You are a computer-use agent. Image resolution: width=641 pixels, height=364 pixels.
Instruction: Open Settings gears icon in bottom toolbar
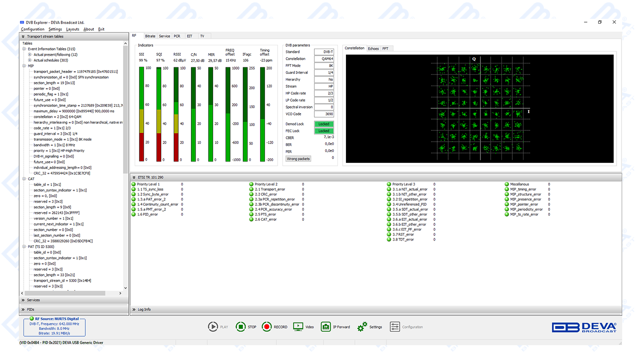coord(362,327)
